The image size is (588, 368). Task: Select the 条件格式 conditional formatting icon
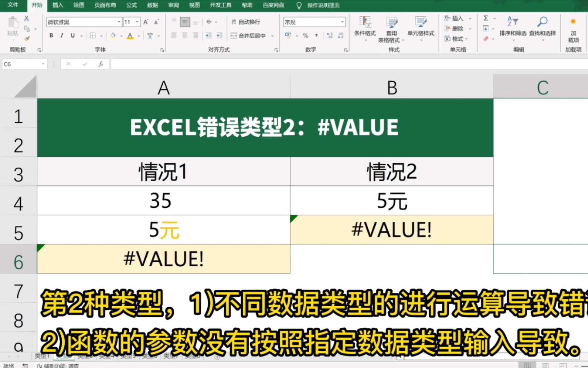point(364,29)
